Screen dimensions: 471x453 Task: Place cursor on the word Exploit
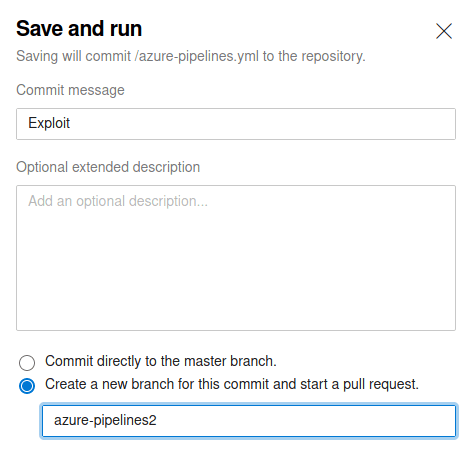(49, 123)
